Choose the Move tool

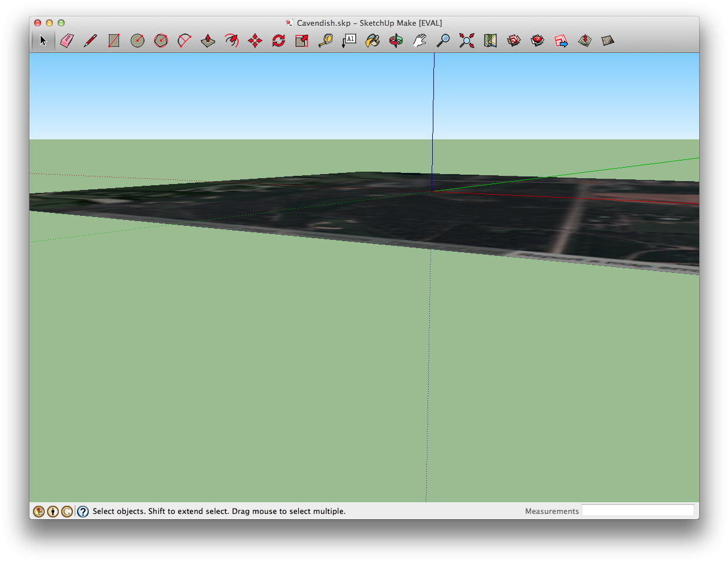click(x=255, y=41)
